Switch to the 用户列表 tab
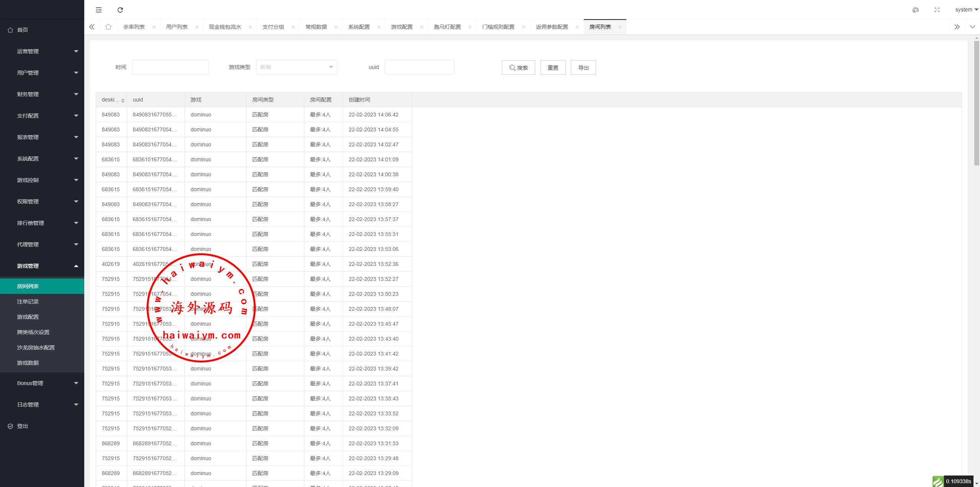 click(x=176, y=27)
